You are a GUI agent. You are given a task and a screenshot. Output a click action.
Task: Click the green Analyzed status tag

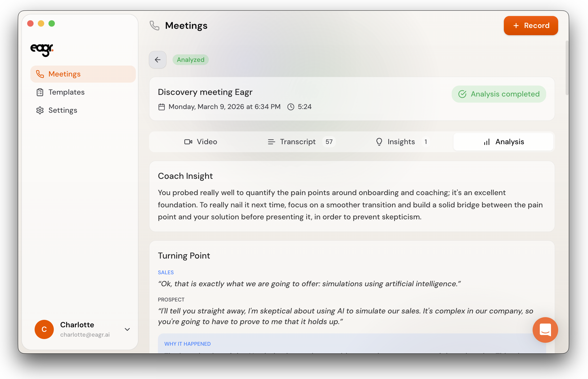click(191, 60)
